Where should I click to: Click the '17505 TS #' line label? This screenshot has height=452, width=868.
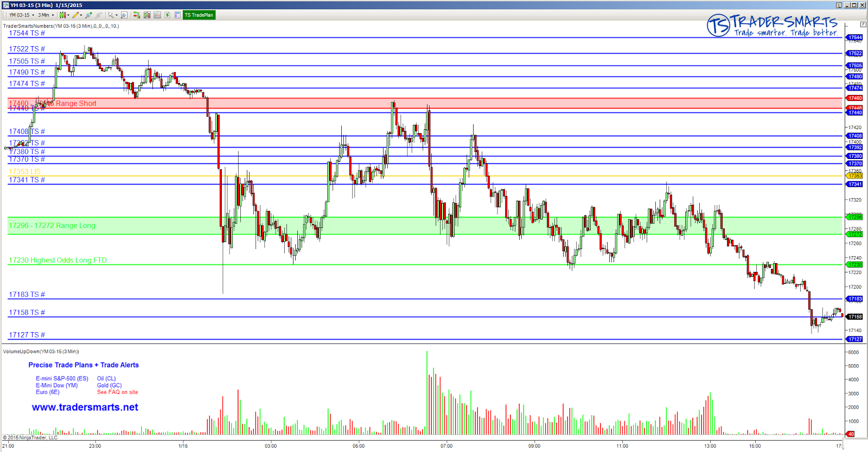click(x=27, y=61)
